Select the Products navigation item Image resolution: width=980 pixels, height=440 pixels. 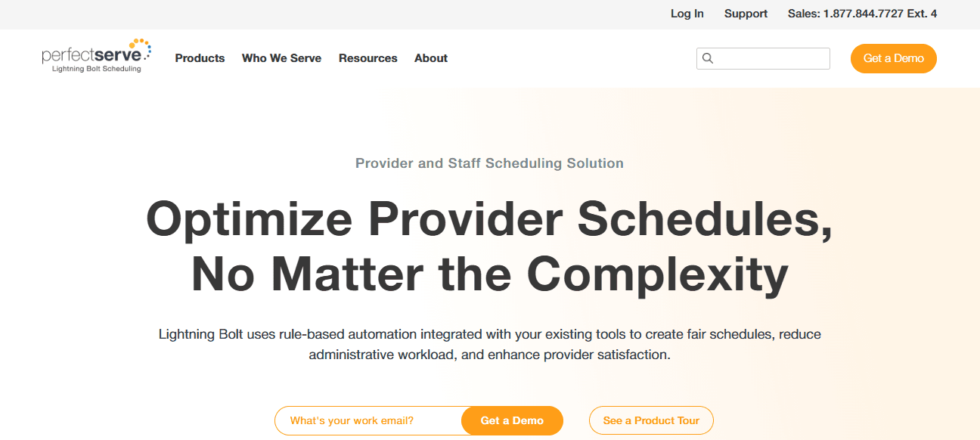tap(200, 58)
